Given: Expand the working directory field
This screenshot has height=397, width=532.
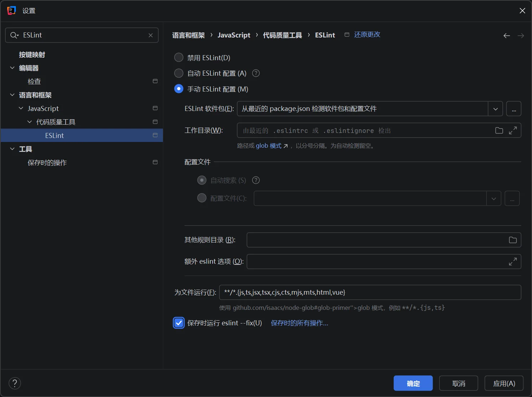Looking at the screenshot, I should coord(513,131).
